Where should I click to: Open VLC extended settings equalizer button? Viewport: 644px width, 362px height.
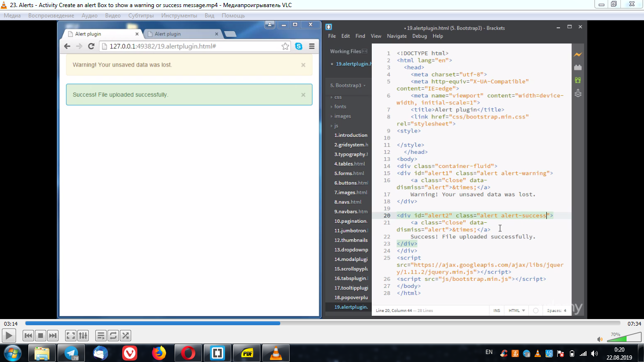[83, 336]
